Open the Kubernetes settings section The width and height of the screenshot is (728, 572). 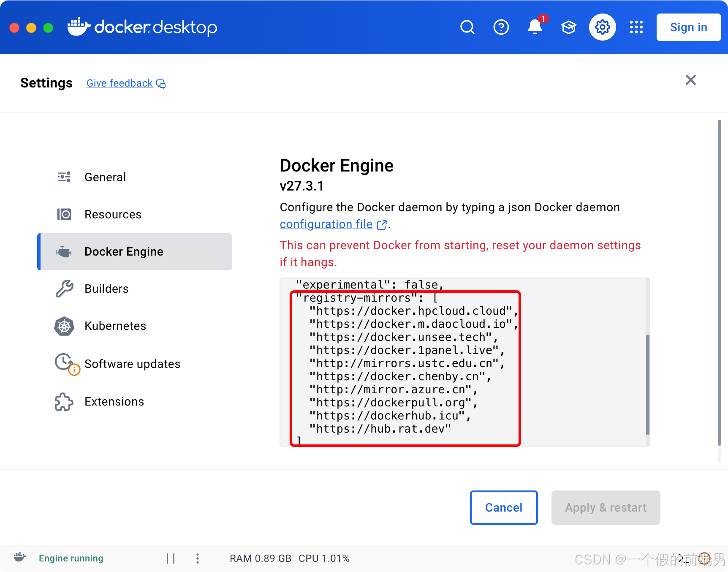tap(135, 326)
